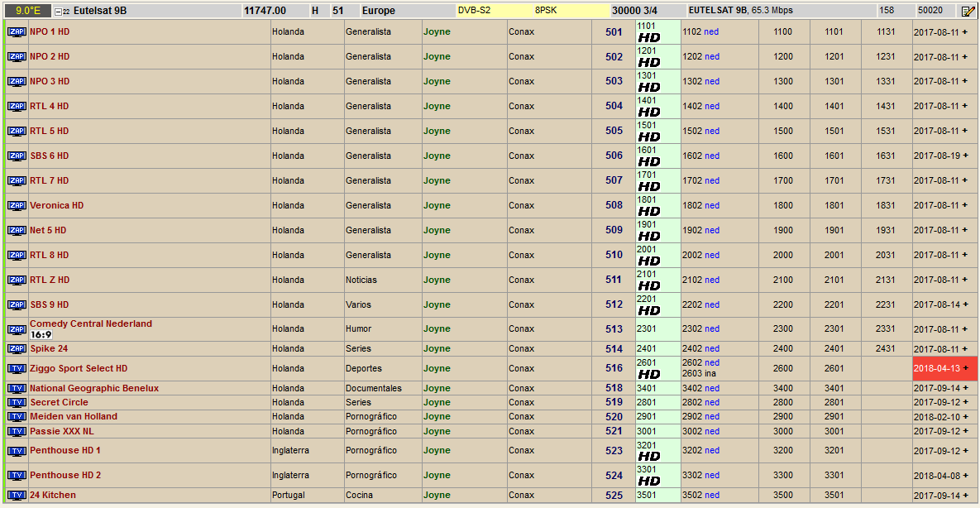Click the TV icon for Ziggo Sport Select HD
The height and width of the screenshot is (508, 980).
[17, 368]
